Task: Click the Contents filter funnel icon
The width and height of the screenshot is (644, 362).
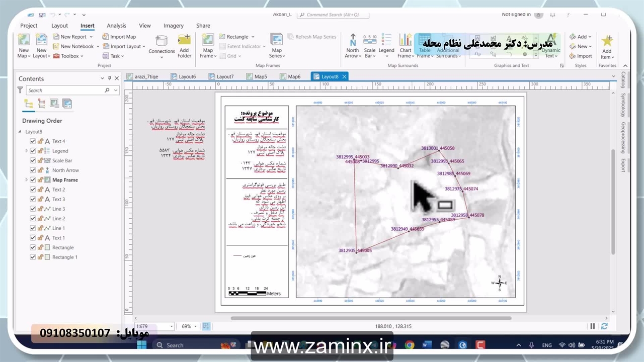Action: pos(20,90)
